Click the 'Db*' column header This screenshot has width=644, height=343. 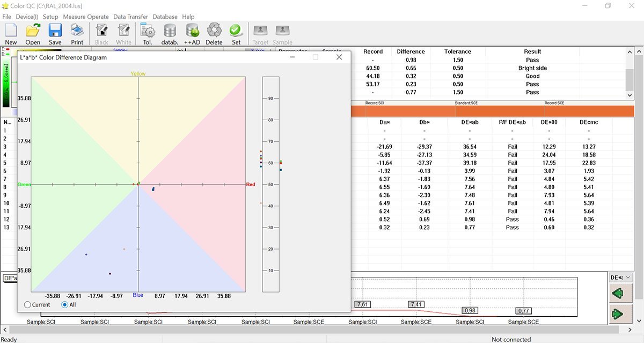pyautogui.click(x=425, y=122)
